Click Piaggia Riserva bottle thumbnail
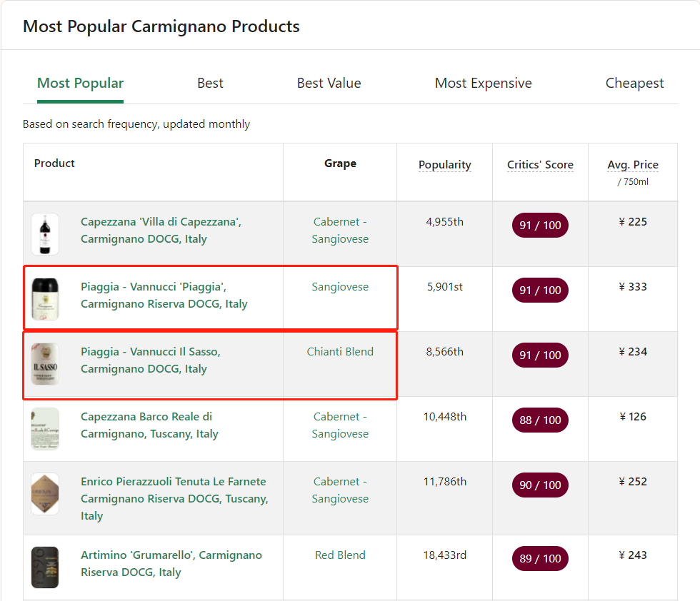The width and height of the screenshot is (700, 601). 45,299
